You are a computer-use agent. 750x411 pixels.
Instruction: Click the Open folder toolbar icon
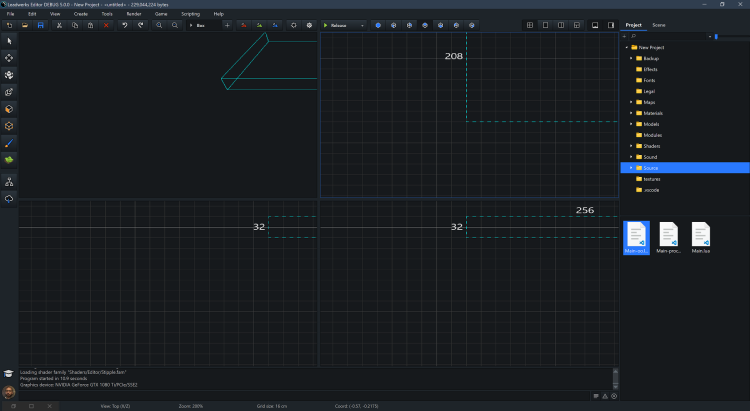[25, 25]
